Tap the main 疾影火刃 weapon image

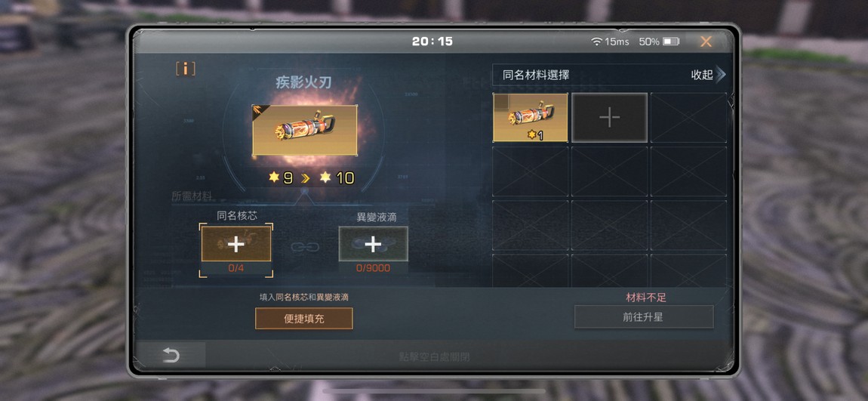tap(304, 130)
